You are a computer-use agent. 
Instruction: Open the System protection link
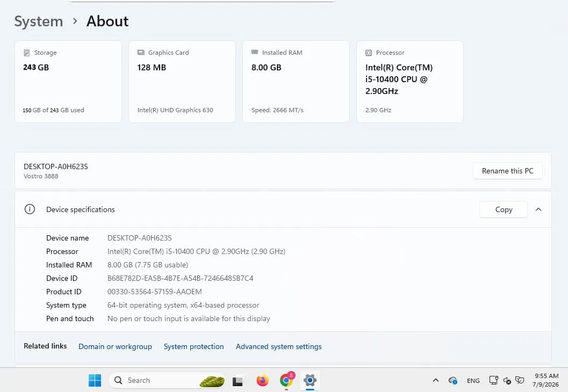[194, 346]
